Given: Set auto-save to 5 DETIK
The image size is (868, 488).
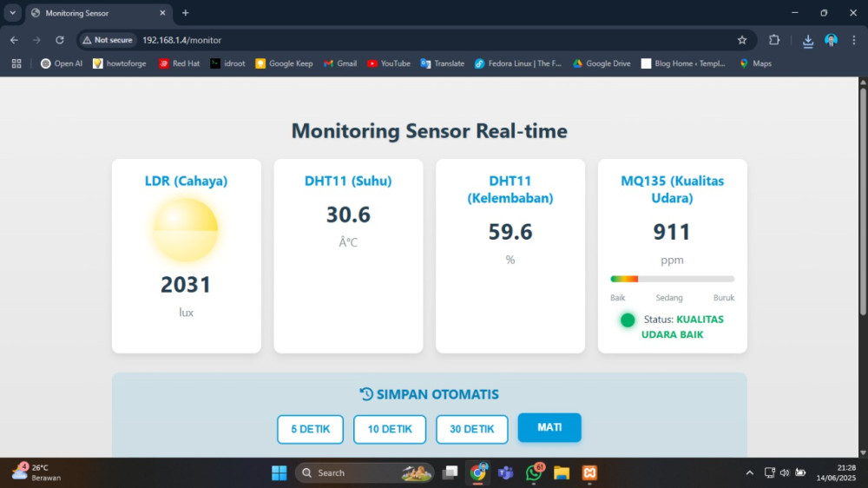Looking at the screenshot, I should pyautogui.click(x=310, y=429).
